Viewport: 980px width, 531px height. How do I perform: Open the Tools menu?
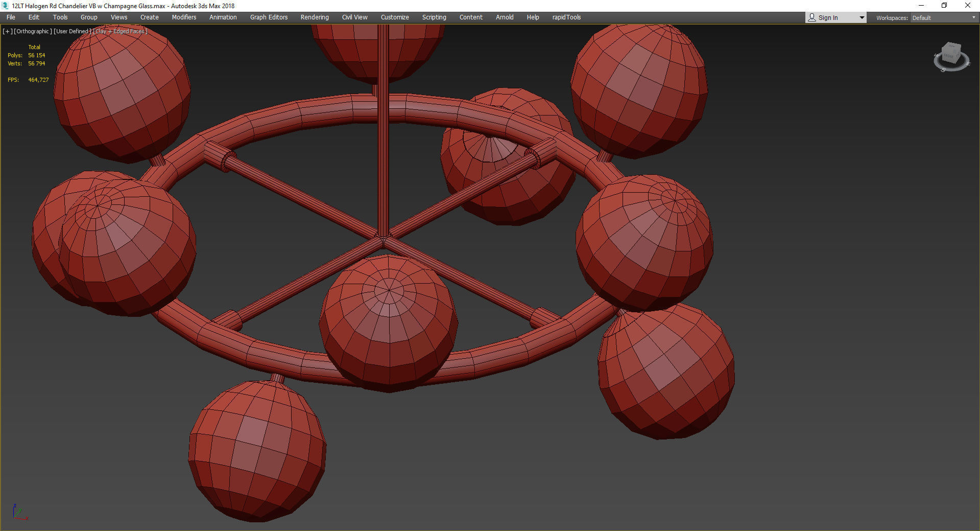pos(60,17)
